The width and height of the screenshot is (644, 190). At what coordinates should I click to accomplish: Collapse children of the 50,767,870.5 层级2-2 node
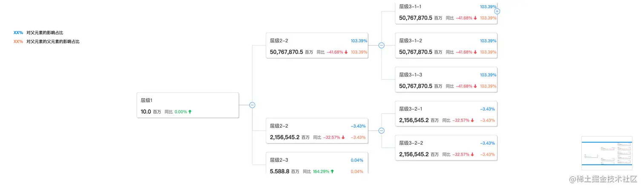tap(381, 45)
